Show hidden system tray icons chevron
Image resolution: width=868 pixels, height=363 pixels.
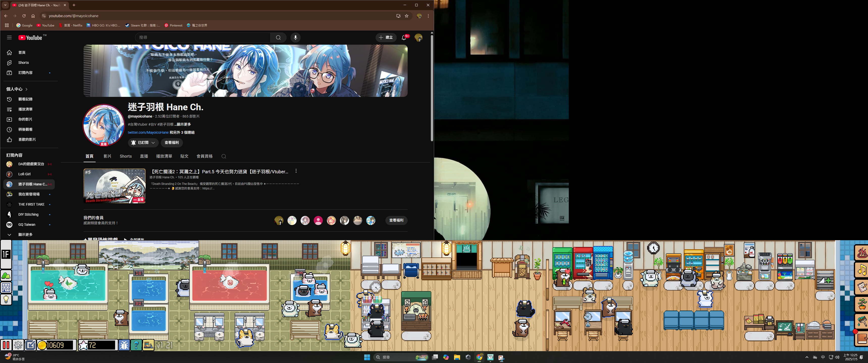click(807, 357)
